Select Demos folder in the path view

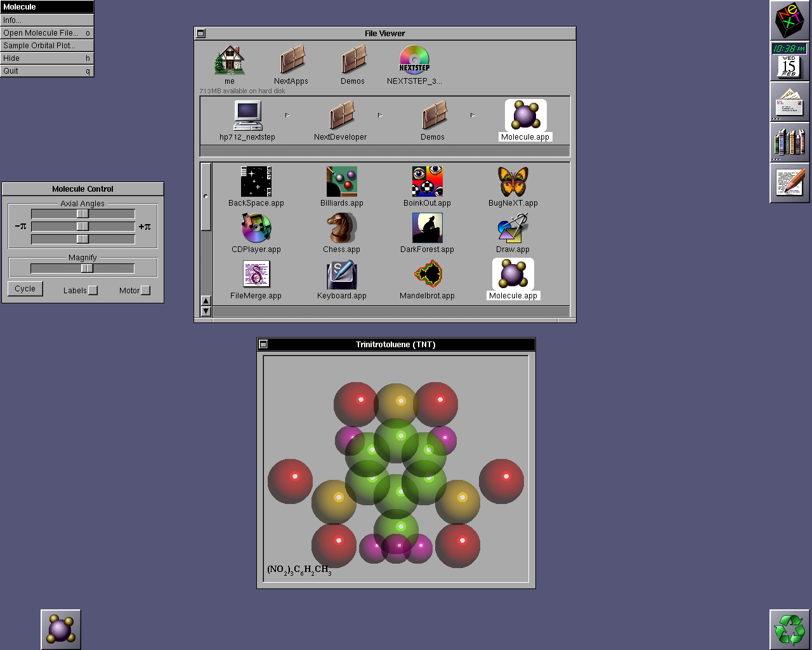(433, 116)
